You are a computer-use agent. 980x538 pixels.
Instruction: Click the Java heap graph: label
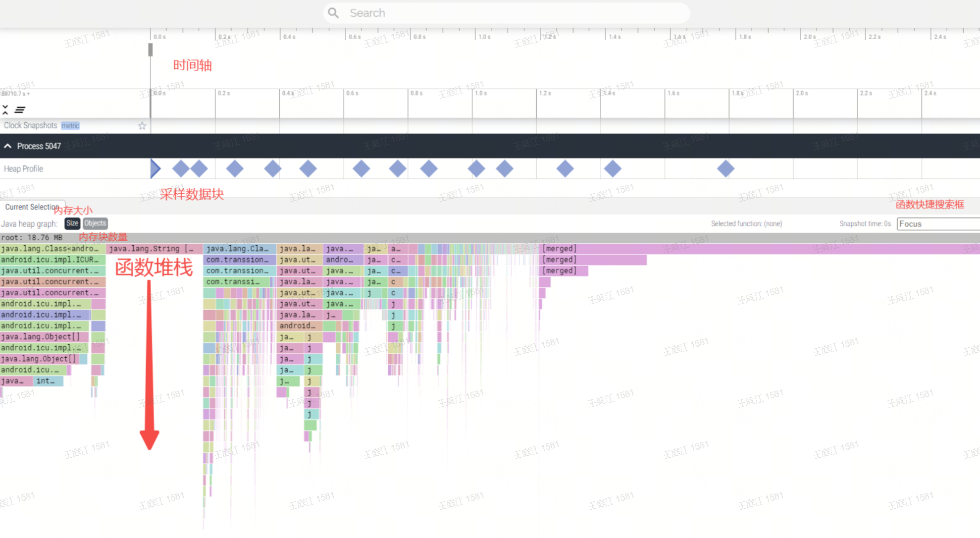point(29,224)
